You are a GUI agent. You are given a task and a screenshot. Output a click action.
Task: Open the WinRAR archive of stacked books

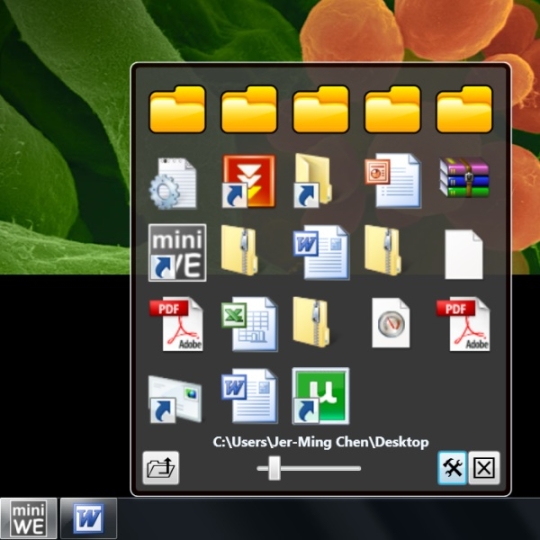(x=464, y=177)
